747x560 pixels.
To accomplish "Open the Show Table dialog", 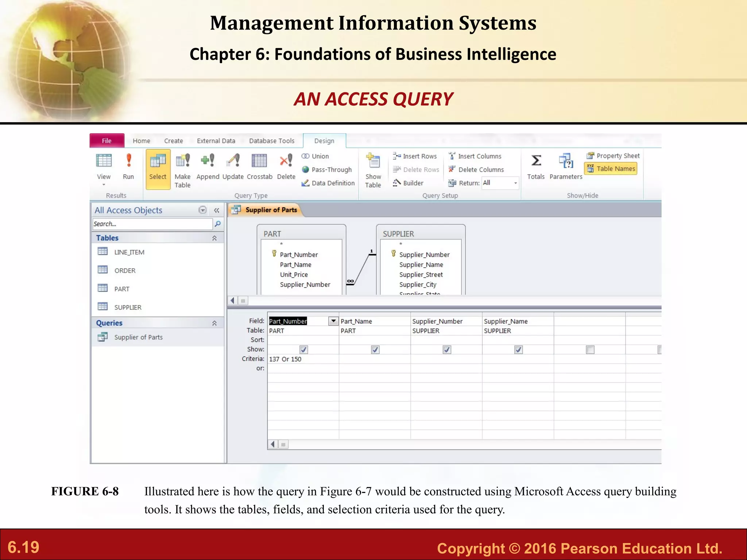I will pyautogui.click(x=373, y=171).
